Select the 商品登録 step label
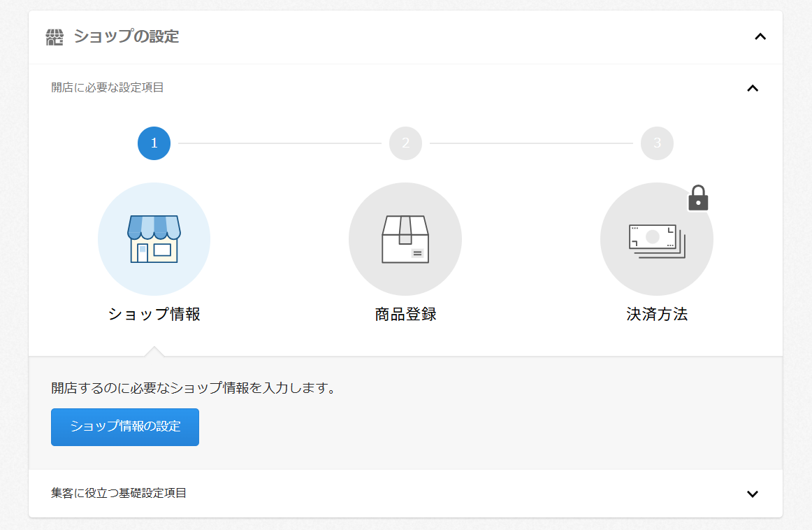This screenshot has width=812, height=530. 405,315
